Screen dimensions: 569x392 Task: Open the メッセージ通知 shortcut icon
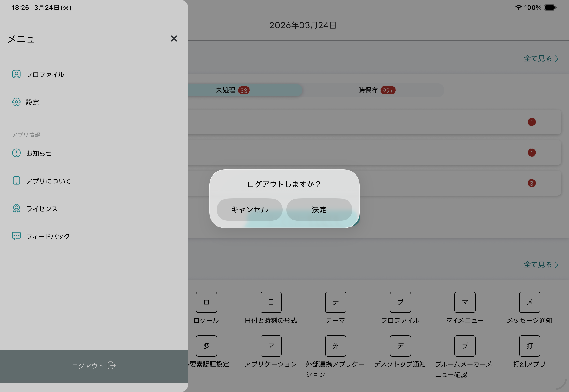529,302
